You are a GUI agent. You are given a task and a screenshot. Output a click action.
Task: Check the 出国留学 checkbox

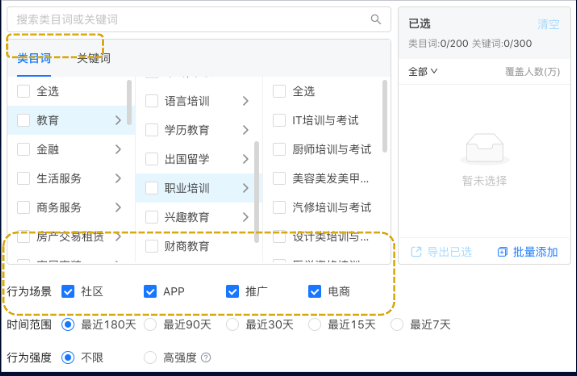[151, 159]
